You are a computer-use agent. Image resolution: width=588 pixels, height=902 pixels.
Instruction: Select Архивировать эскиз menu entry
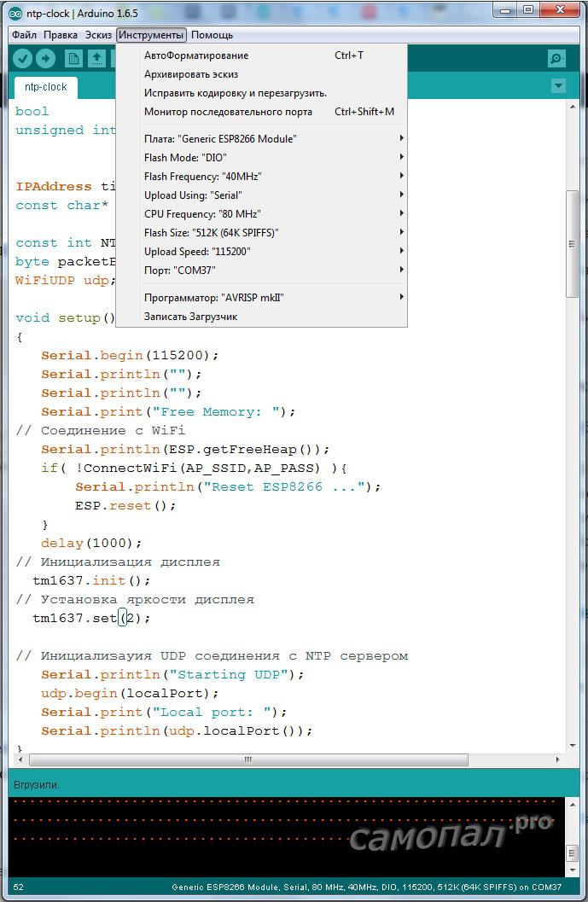pos(262,74)
